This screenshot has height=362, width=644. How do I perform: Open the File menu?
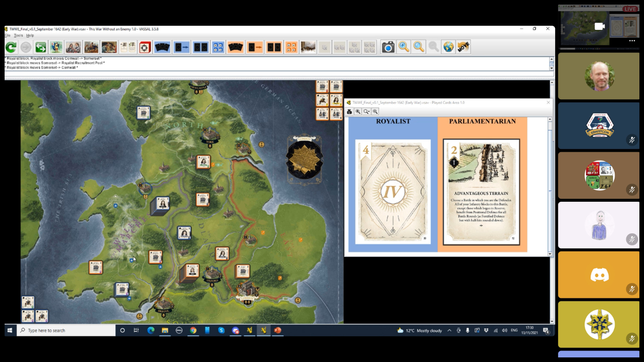click(7, 35)
